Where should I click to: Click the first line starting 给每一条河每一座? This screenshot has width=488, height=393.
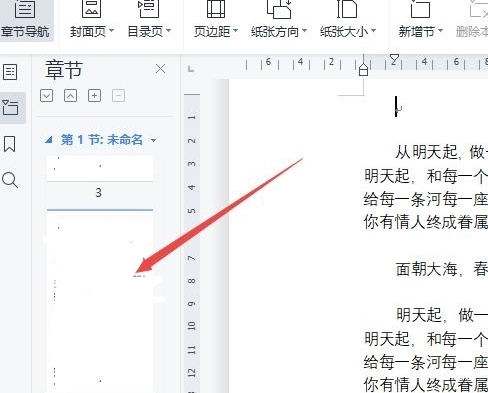pos(426,199)
